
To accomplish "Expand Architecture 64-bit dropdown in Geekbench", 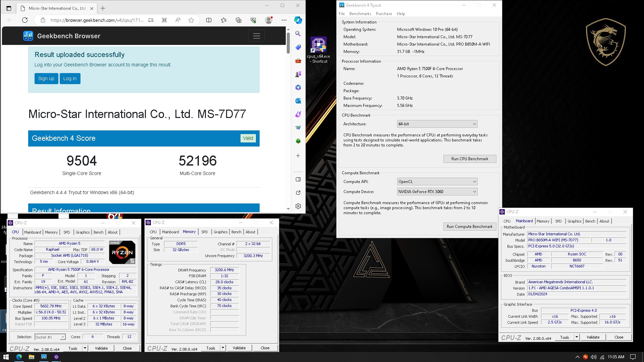I will (x=437, y=124).
